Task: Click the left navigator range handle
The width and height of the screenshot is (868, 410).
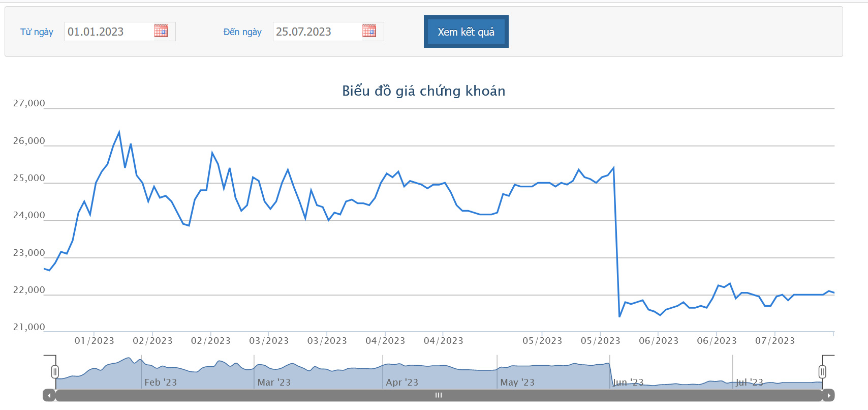Action: [x=55, y=372]
